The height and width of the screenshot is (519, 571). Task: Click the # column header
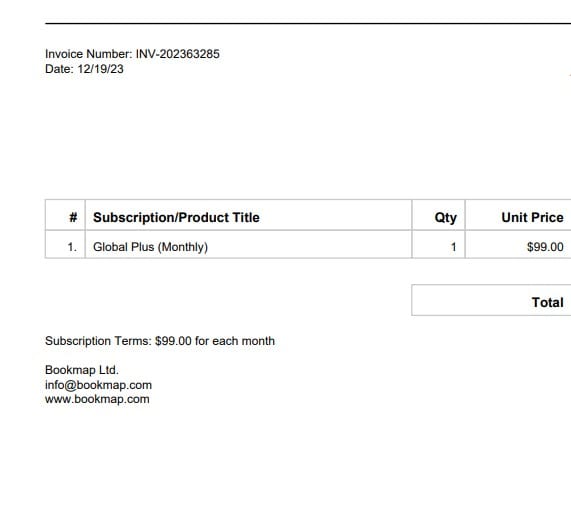tap(65, 215)
